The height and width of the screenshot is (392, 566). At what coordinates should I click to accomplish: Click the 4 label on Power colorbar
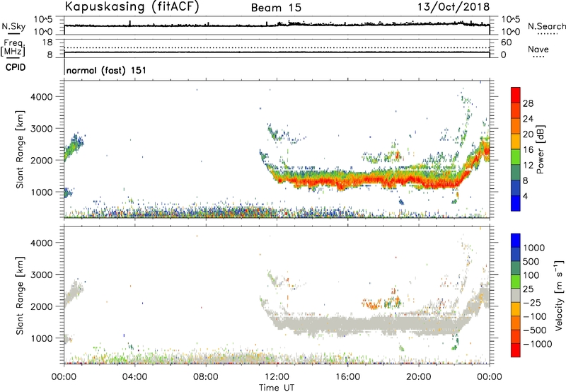(525, 196)
